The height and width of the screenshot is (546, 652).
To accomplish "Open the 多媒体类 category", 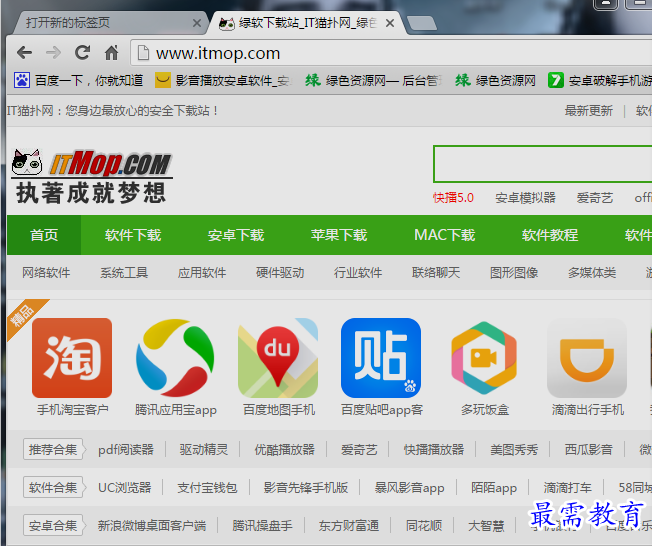I will click(592, 273).
